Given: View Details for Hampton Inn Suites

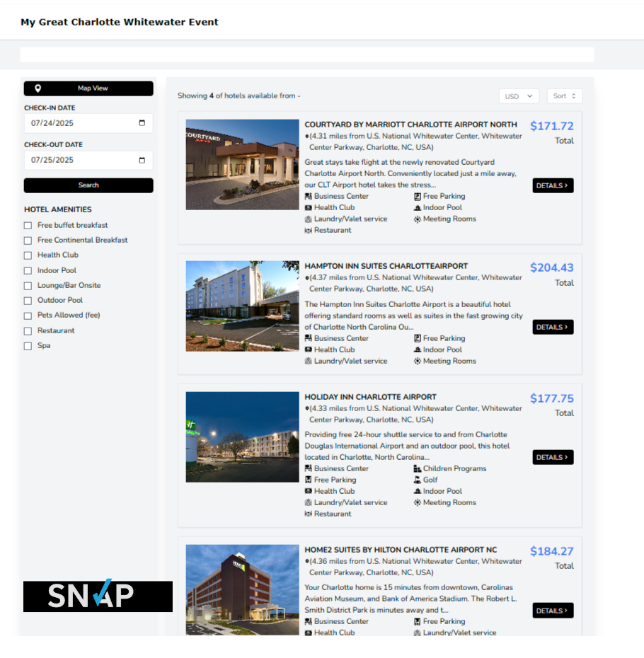Looking at the screenshot, I should (x=553, y=327).
